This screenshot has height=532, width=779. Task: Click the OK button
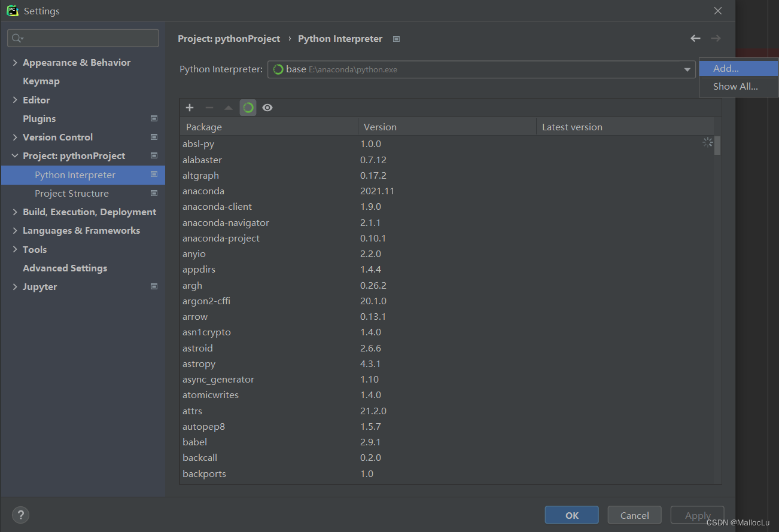[572, 515]
